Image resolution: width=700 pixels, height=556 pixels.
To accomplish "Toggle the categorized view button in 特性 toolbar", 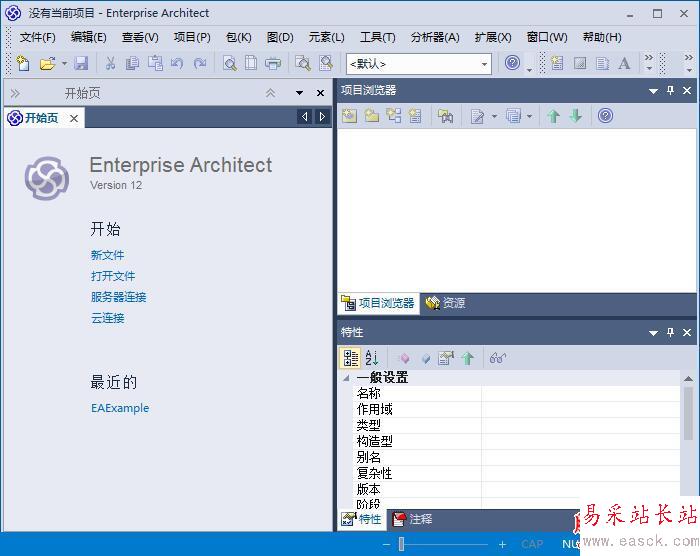I will click(x=350, y=358).
